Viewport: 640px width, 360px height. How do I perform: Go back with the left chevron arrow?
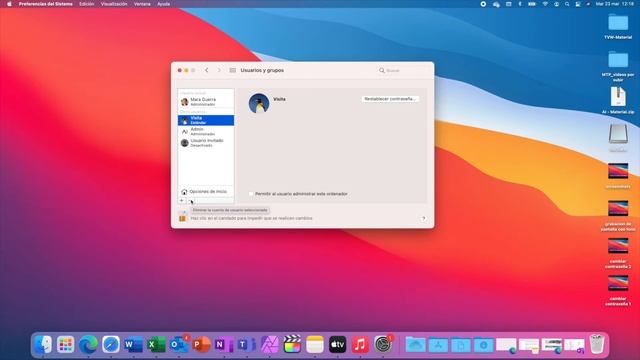pyautogui.click(x=207, y=70)
